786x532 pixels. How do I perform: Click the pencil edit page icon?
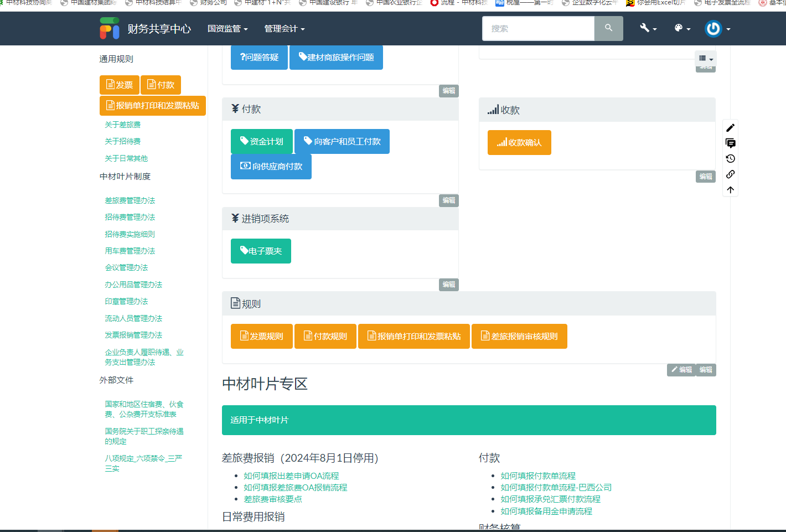coord(731,128)
